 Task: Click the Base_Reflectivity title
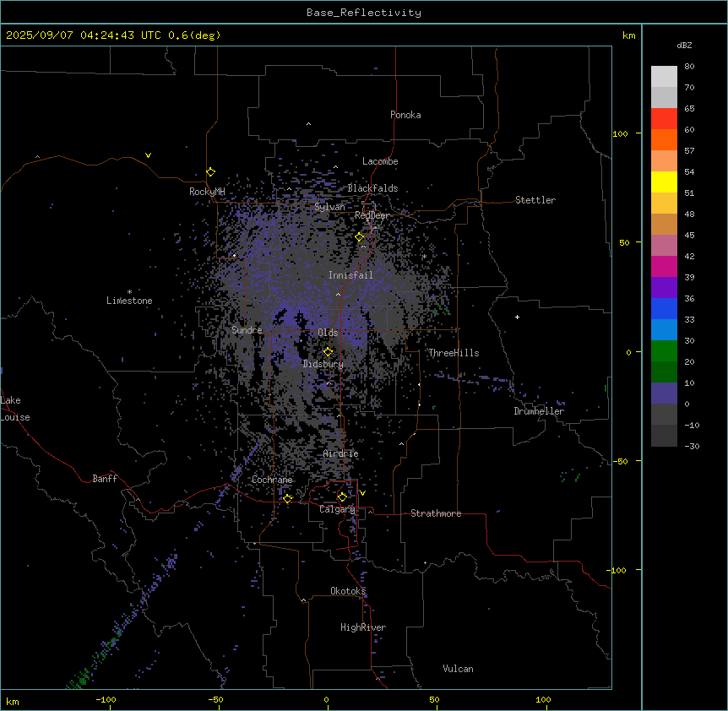[364, 13]
